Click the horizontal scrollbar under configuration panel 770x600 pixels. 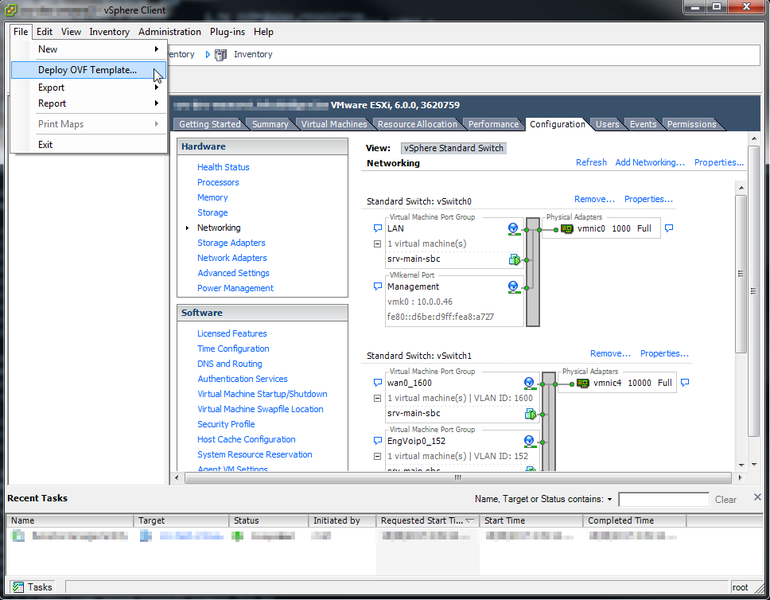pos(457,478)
